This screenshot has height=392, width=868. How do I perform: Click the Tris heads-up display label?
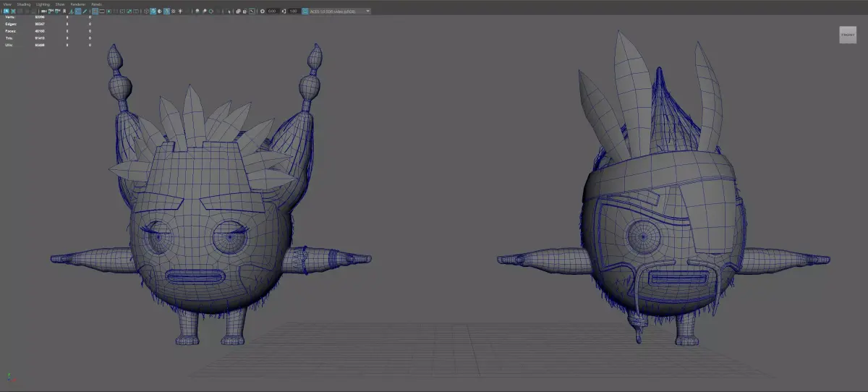tap(9, 38)
